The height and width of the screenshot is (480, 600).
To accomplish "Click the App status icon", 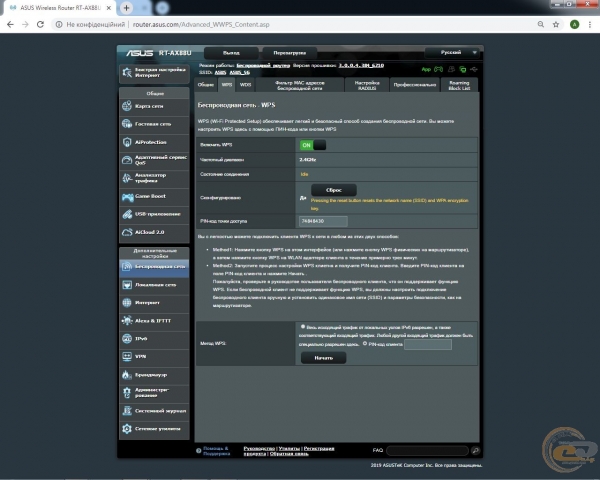I will pyautogui.click(x=426, y=69).
